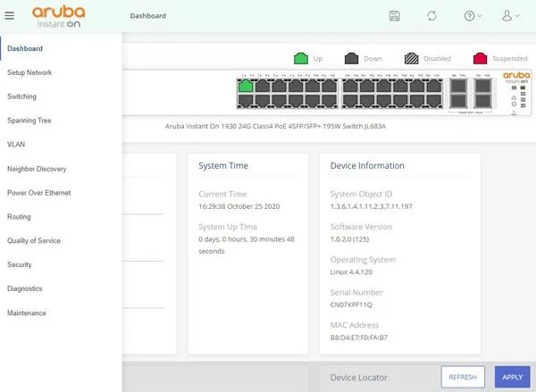Open Setup Network in sidebar
Viewport: 536px width, 392px height.
point(29,72)
